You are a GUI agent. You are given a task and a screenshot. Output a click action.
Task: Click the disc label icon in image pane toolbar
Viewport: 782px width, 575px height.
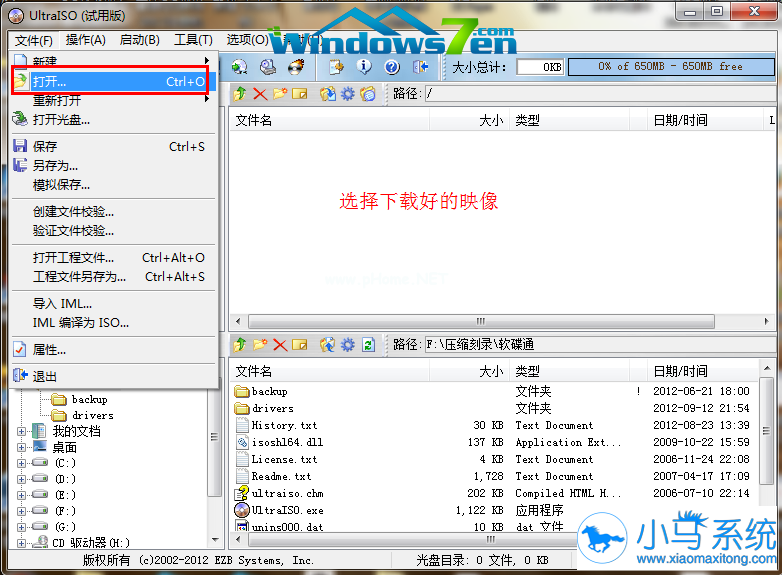coord(368,93)
